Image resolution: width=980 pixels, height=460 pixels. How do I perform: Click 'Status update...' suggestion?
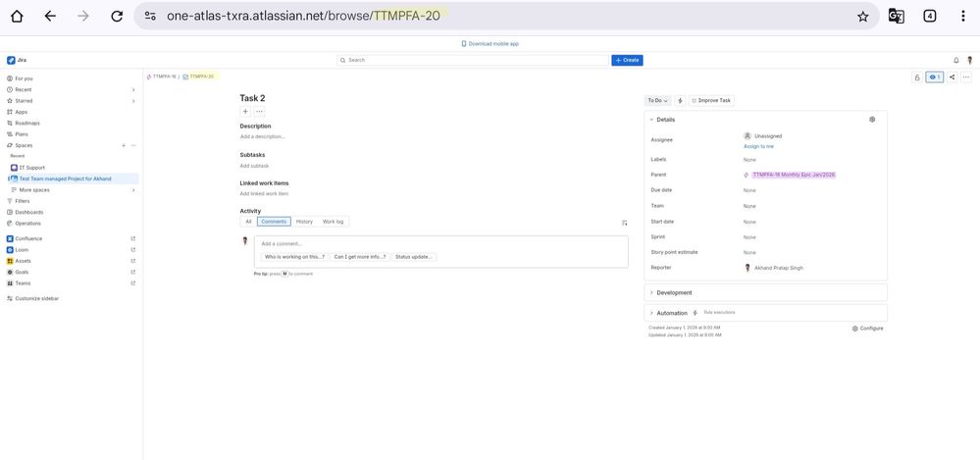(414, 257)
